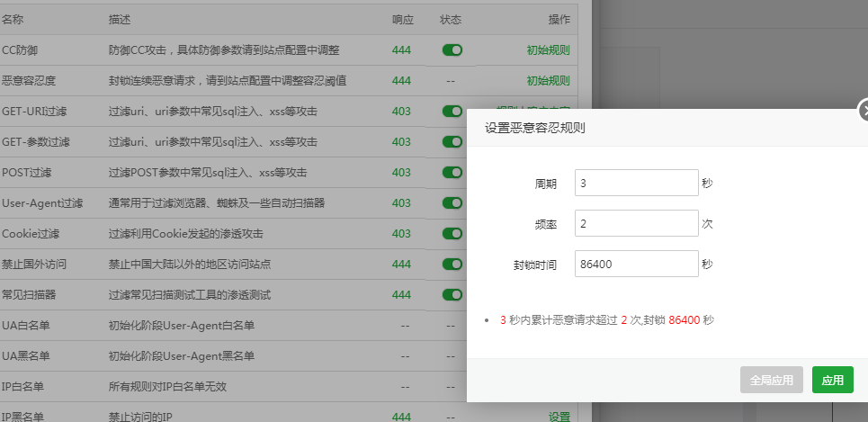Click 444 response code for 恶意容忍度
Screen dimensions: 868x422
[401, 81]
